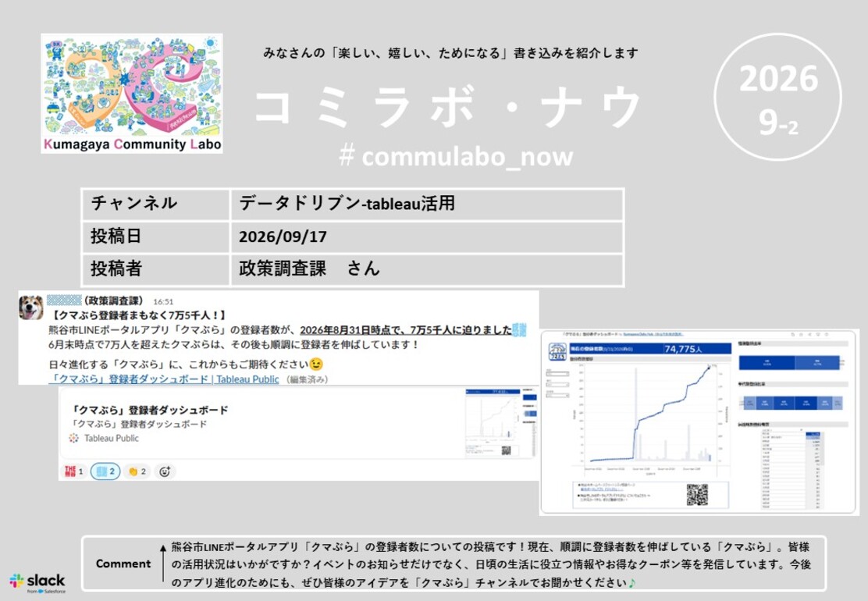Click the two-segment blue ratio bar on the dashboard

click(x=789, y=363)
